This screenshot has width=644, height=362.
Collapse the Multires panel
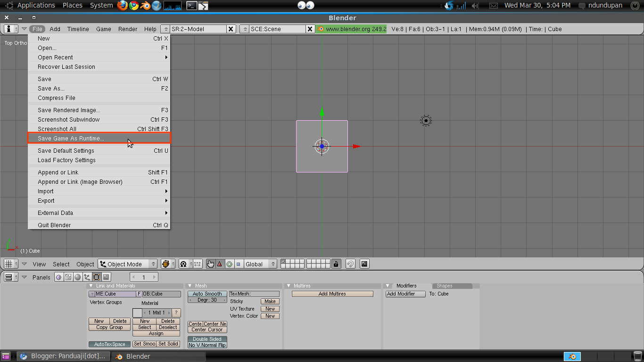[289, 286]
